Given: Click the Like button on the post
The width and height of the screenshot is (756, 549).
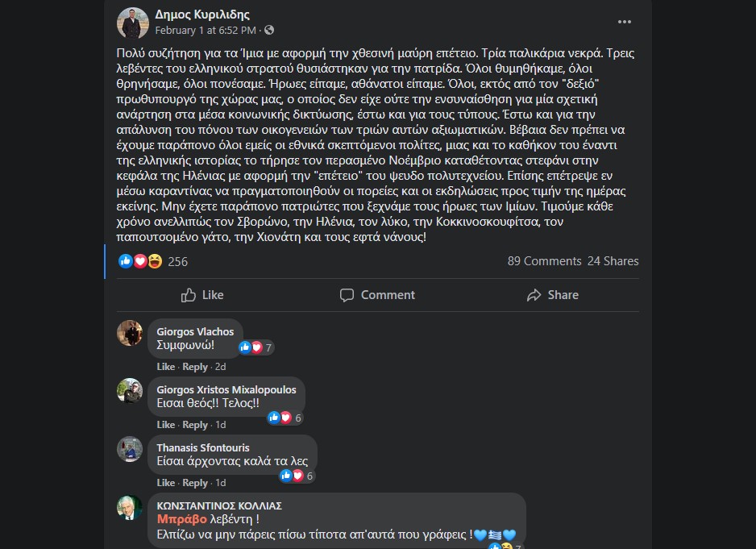Looking at the screenshot, I should point(202,295).
